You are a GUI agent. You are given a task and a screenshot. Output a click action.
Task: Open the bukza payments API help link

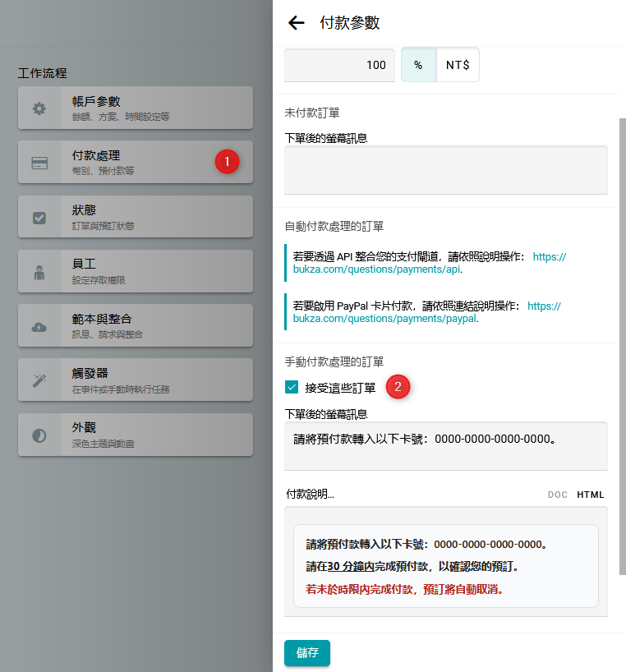(x=376, y=269)
